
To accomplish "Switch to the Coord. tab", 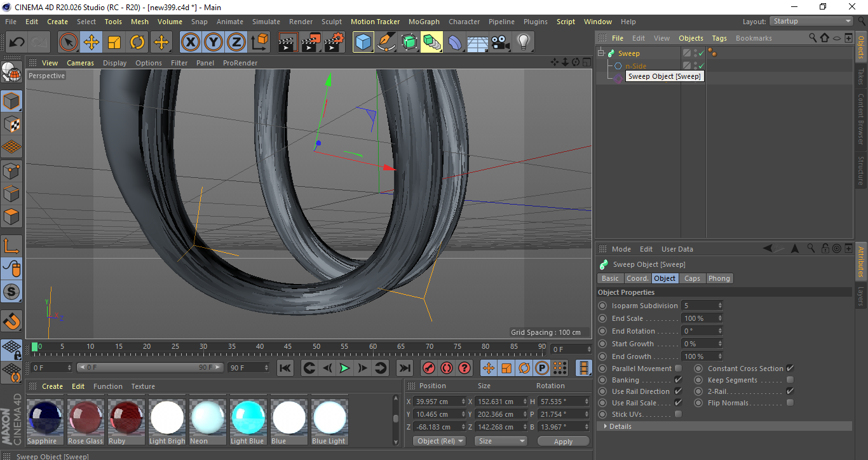I will tap(637, 278).
